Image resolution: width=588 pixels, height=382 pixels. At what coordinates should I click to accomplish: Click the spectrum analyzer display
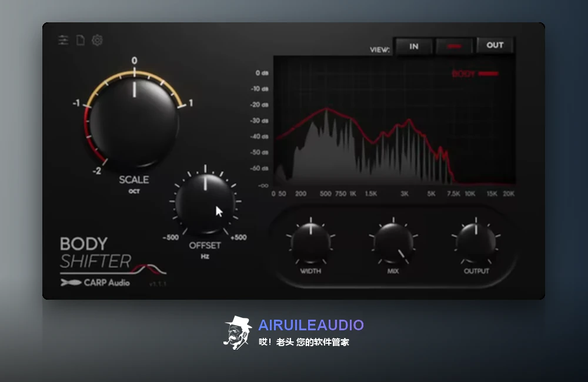click(x=395, y=120)
